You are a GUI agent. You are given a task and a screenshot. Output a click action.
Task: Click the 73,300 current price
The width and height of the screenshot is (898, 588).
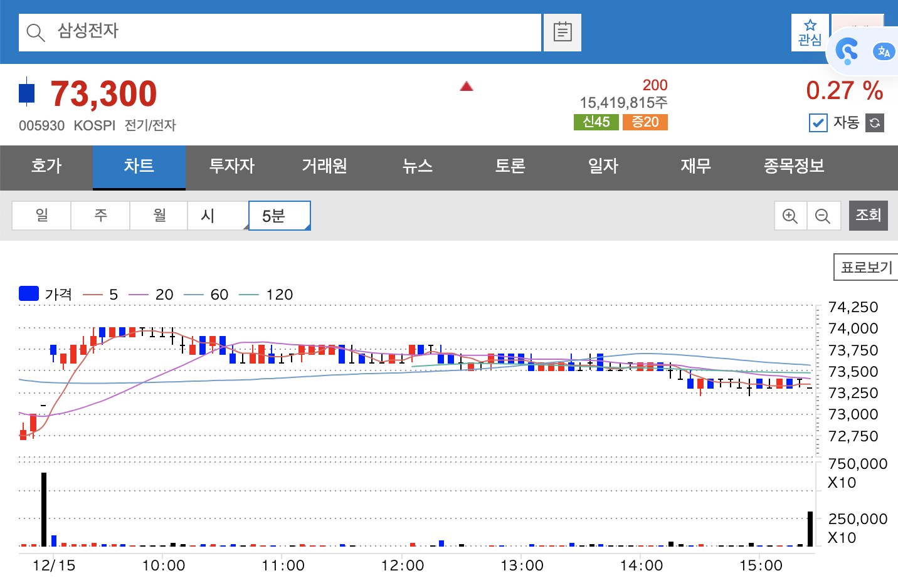click(103, 93)
